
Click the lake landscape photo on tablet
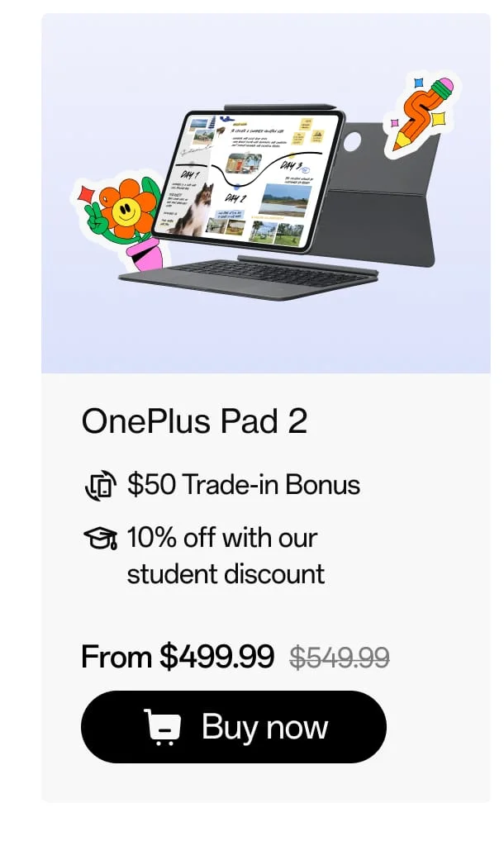coord(285,200)
